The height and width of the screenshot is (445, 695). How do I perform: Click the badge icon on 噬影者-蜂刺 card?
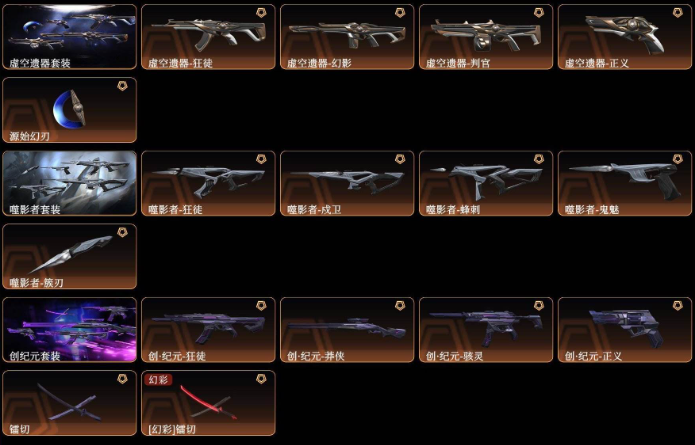pos(539,159)
